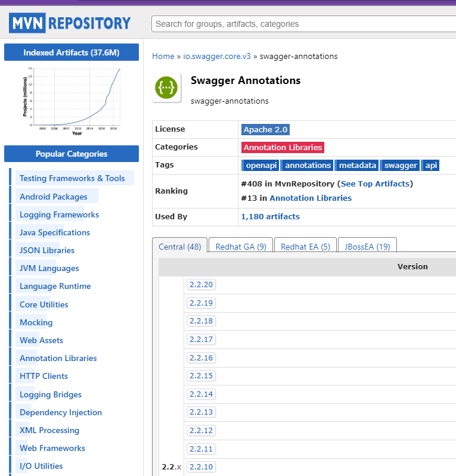Switch to the Redhat GA (9) tab

tap(241, 247)
